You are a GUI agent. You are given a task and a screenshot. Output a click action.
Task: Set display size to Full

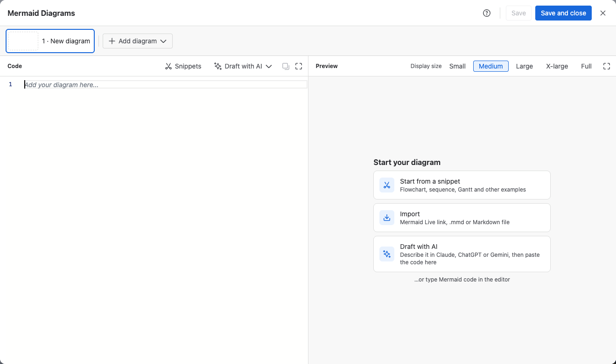587,66
